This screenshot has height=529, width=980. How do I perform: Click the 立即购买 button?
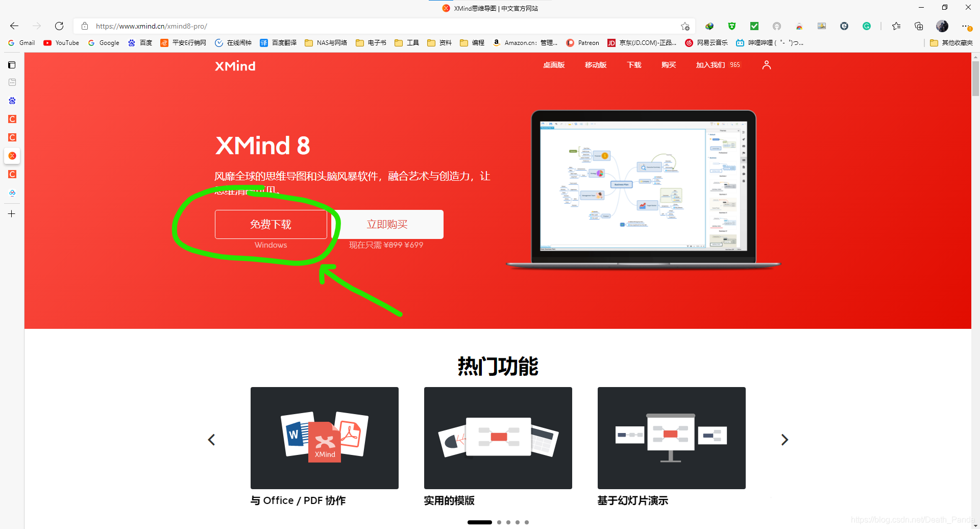coord(387,224)
